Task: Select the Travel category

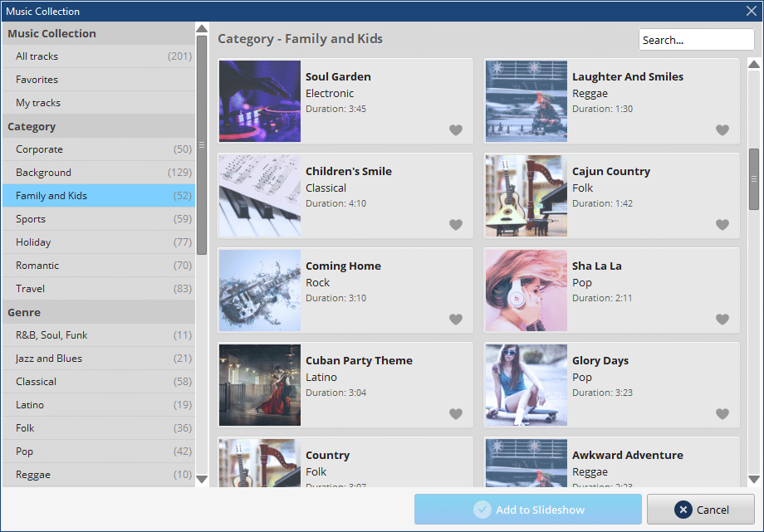Action: coord(99,289)
